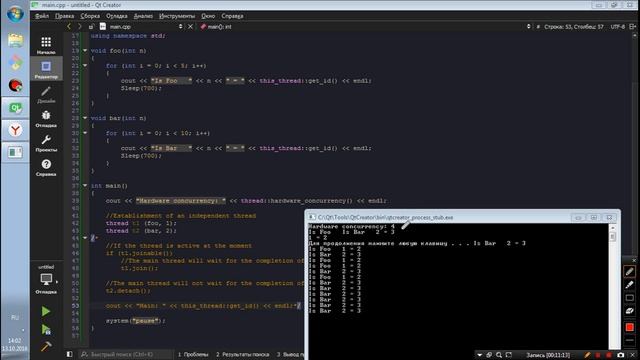Open the Правка menu

tap(64, 16)
